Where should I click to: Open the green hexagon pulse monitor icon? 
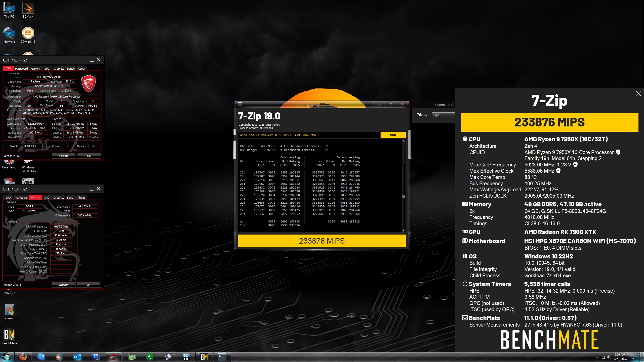(150, 357)
